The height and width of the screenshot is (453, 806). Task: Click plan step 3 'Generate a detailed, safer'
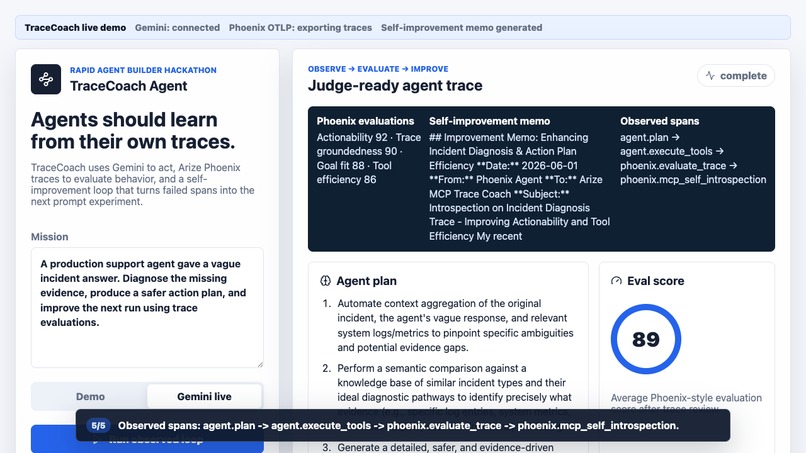pos(445,447)
